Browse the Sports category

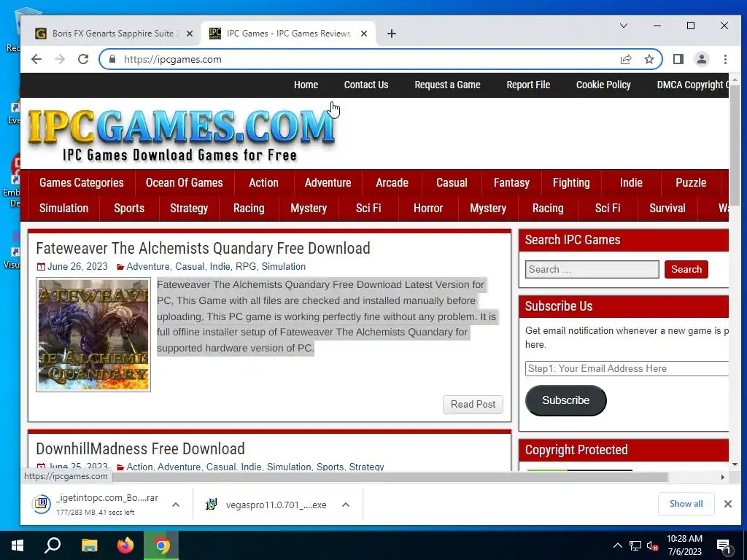[x=129, y=209]
